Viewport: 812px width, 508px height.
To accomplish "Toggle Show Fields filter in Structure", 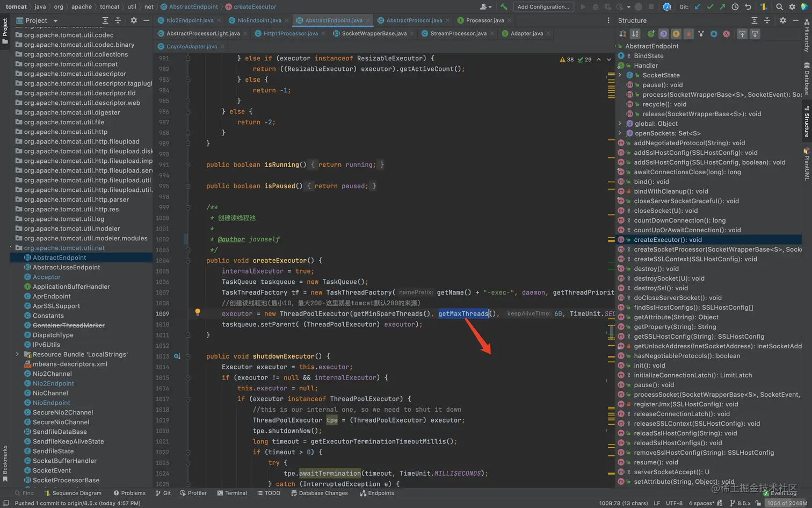I will click(x=676, y=34).
